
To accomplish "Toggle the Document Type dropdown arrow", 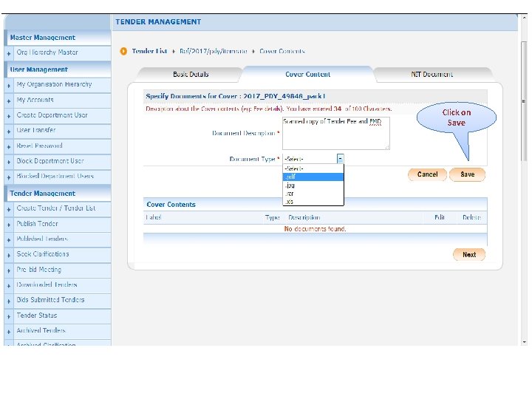I will tap(341, 159).
